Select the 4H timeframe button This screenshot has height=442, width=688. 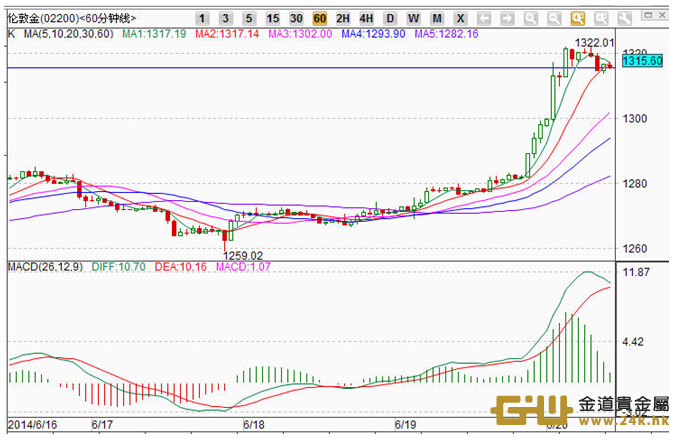pyautogui.click(x=366, y=19)
